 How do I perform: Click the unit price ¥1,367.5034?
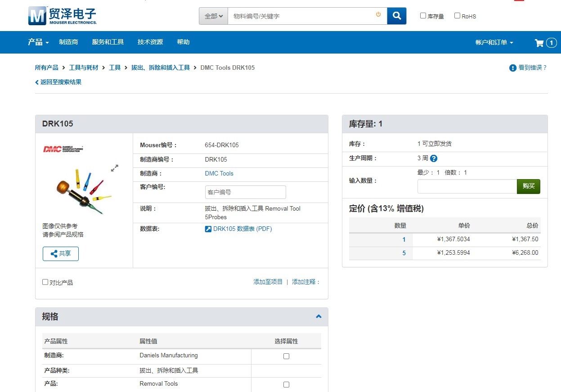(453, 239)
